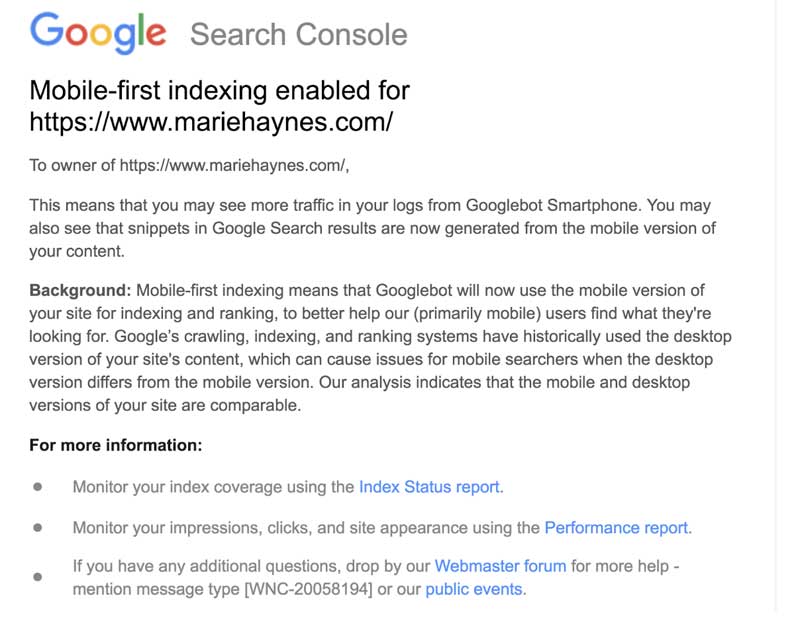Visit the Webmaster forum link
The width and height of the screenshot is (800, 644).
tap(500, 566)
